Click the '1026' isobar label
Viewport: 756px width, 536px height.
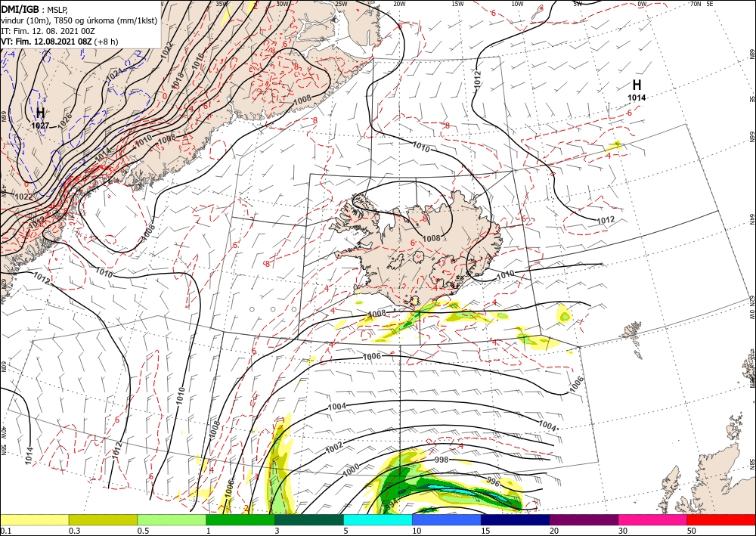[x=64, y=121]
